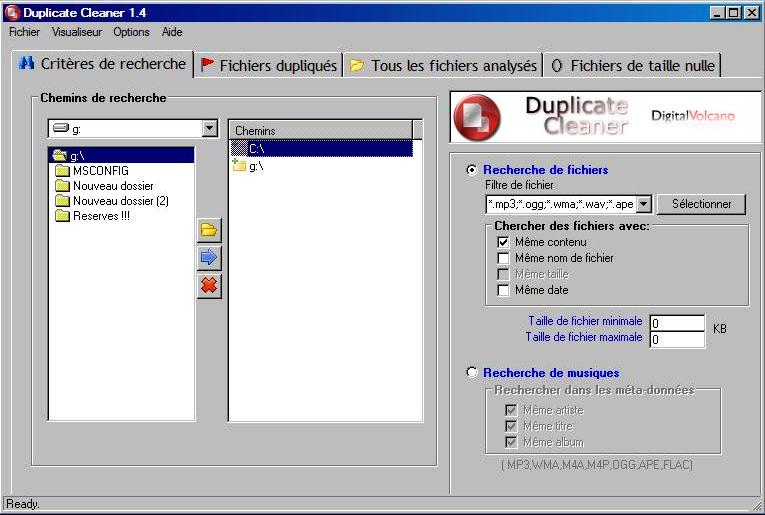Image resolution: width=765 pixels, height=515 pixels.
Task: Click the blue arrow add path button
Action: tap(209, 258)
